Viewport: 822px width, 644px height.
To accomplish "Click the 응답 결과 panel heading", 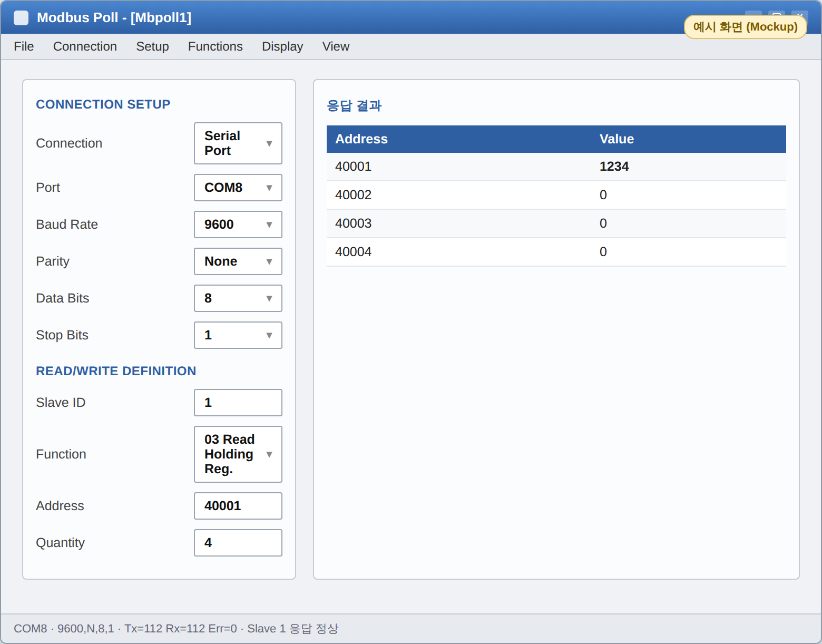I will (354, 106).
